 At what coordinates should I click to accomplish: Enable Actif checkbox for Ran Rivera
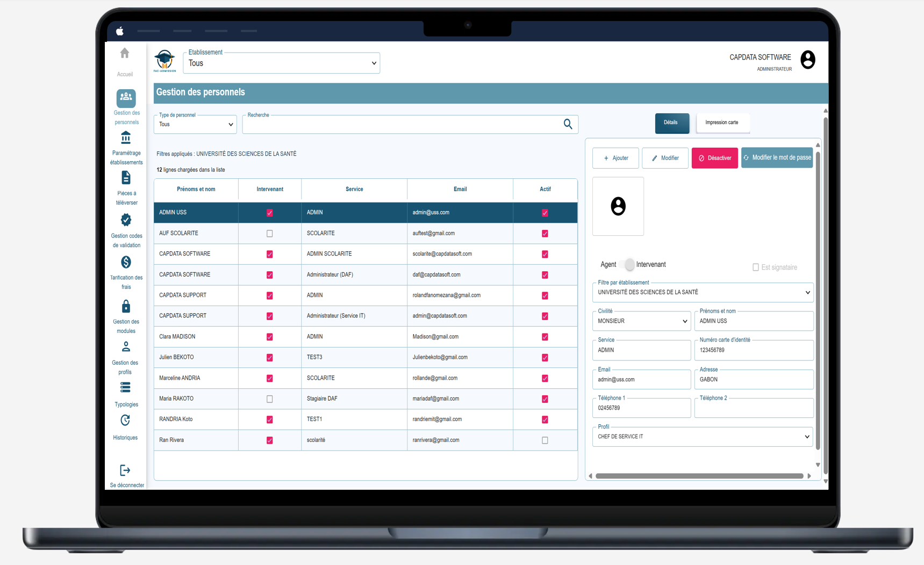tap(545, 440)
